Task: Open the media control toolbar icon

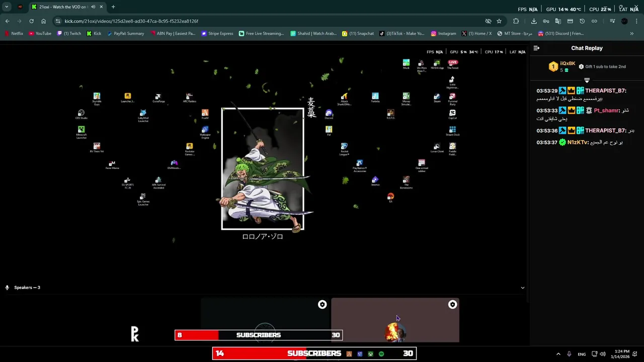Action: pyautogui.click(x=612, y=21)
